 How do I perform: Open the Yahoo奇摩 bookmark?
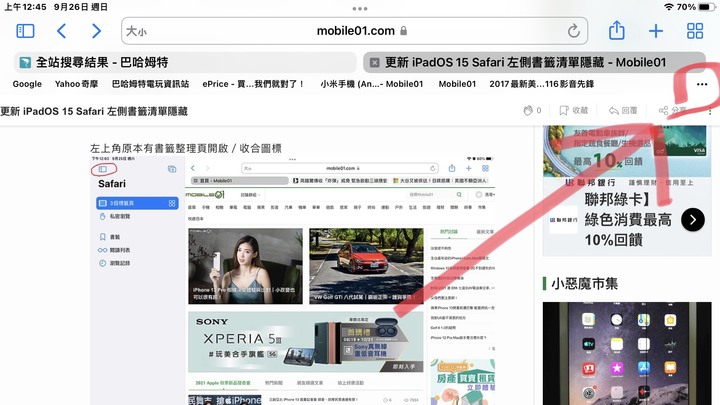click(x=76, y=84)
